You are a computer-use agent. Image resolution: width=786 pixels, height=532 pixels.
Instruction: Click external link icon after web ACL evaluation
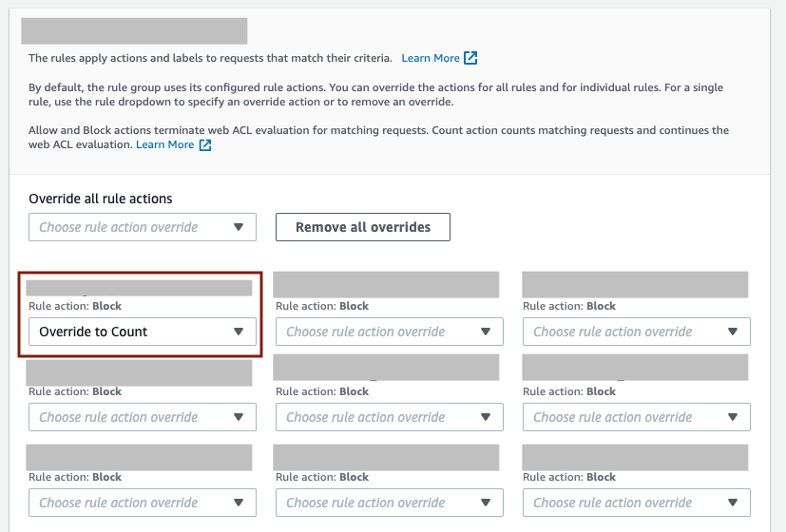(204, 145)
